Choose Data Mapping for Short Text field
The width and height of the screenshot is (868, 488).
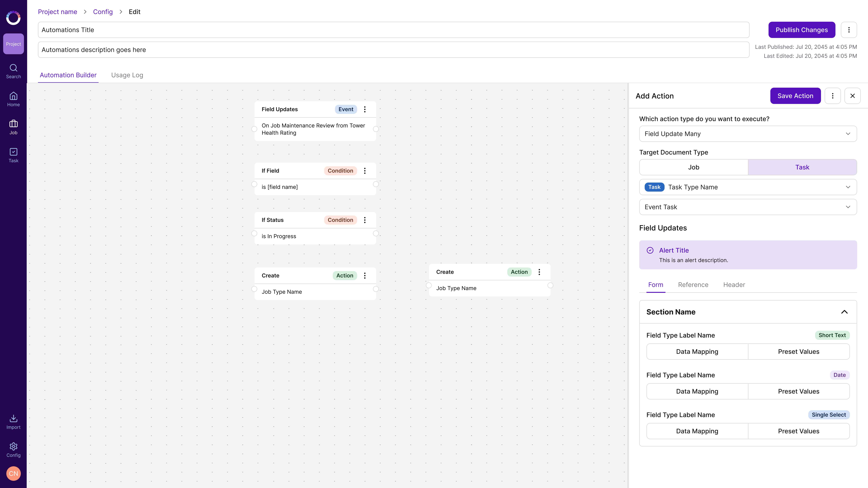coord(697,352)
